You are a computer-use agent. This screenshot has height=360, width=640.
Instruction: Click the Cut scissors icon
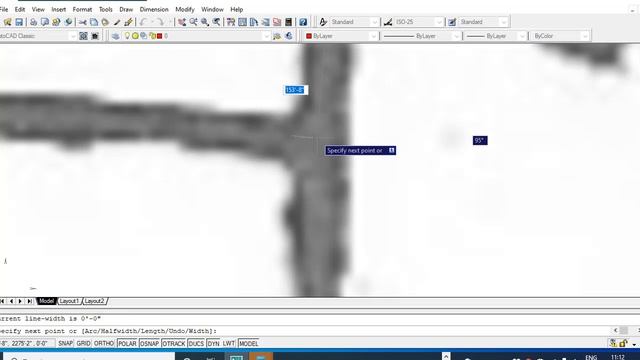[x=82, y=22]
